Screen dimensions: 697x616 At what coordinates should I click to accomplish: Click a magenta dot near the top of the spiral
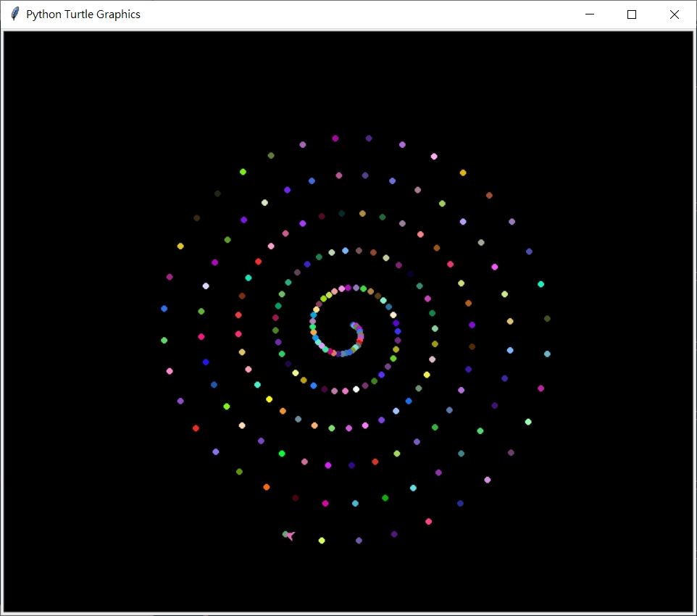[x=335, y=138]
